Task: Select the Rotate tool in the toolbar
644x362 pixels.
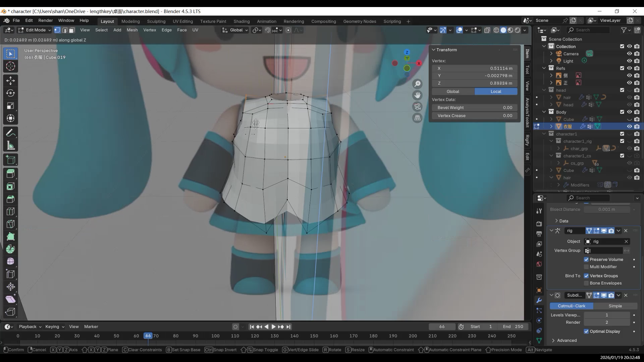Action: [x=10, y=93]
